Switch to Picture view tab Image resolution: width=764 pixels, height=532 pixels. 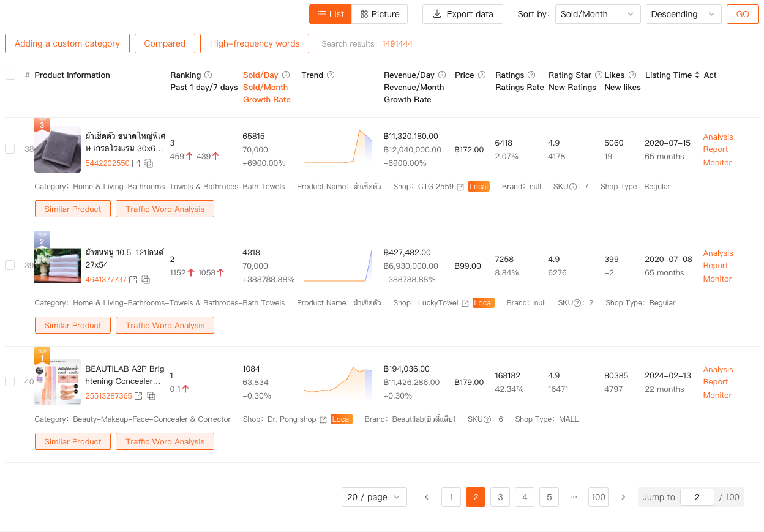coord(380,14)
